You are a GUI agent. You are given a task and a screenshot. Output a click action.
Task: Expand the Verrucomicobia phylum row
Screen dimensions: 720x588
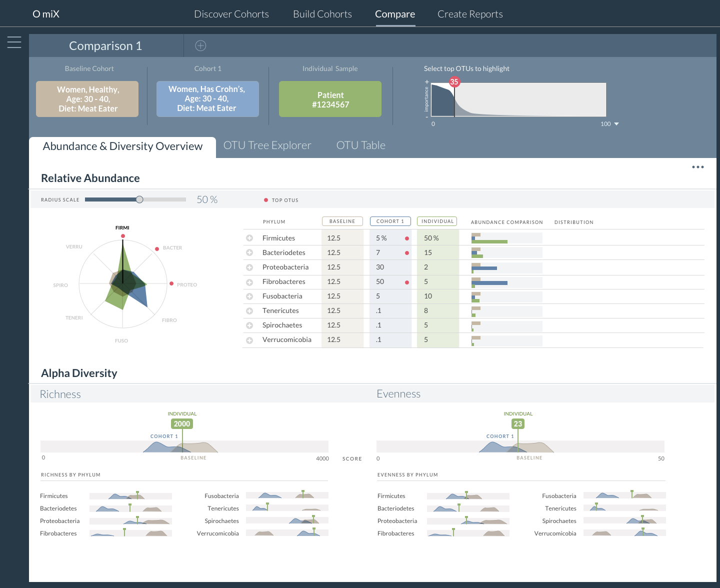coord(249,340)
